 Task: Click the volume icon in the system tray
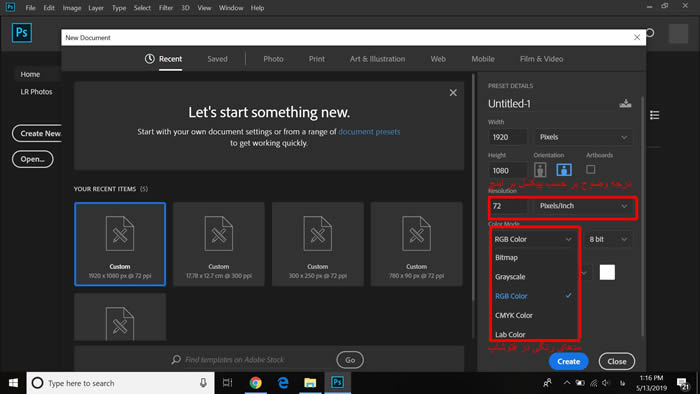[x=606, y=383]
